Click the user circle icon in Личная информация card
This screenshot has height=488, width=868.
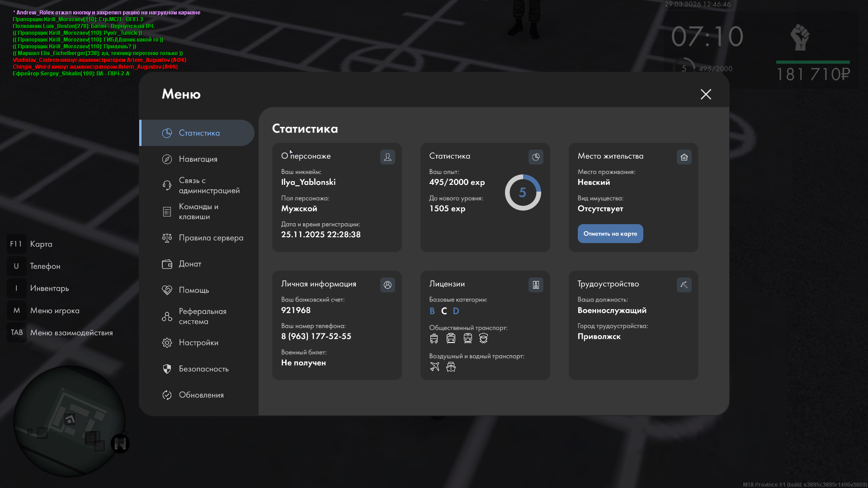click(x=387, y=285)
